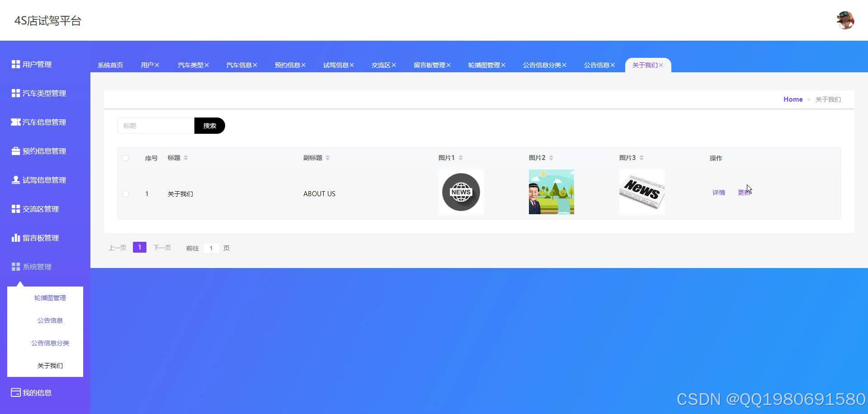The height and width of the screenshot is (414, 868).
Task: Switch to the 预约信息 tab
Action: (x=287, y=65)
